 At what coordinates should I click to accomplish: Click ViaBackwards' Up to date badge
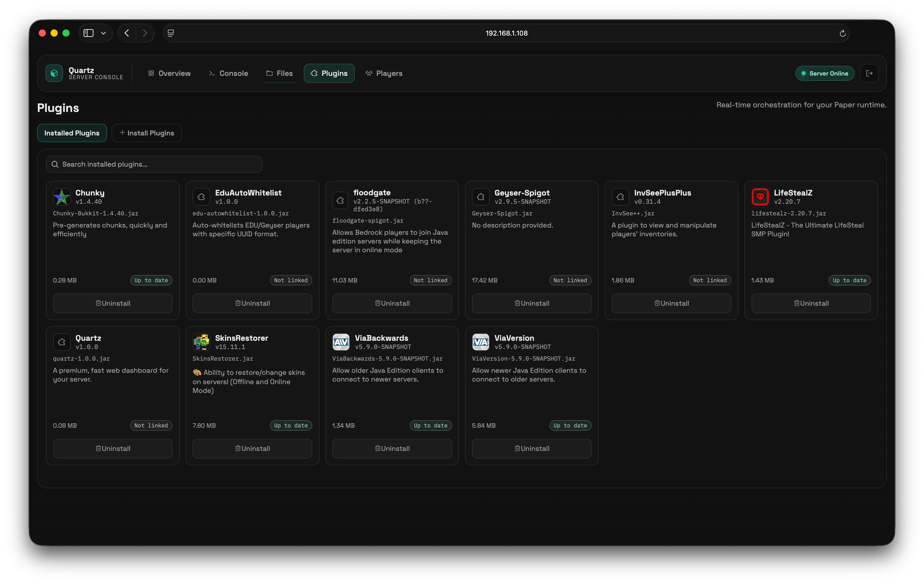pyautogui.click(x=431, y=425)
